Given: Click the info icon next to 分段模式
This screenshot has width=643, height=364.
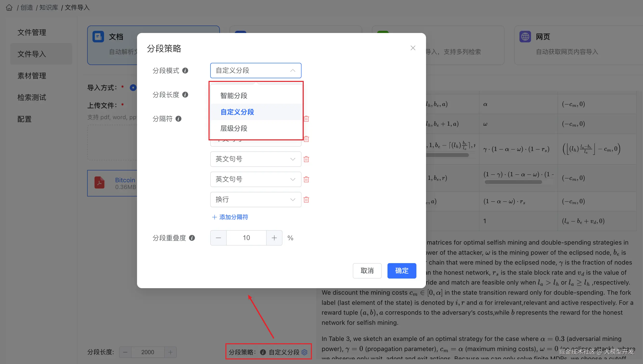Looking at the screenshot, I should click(x=185, y=71).
